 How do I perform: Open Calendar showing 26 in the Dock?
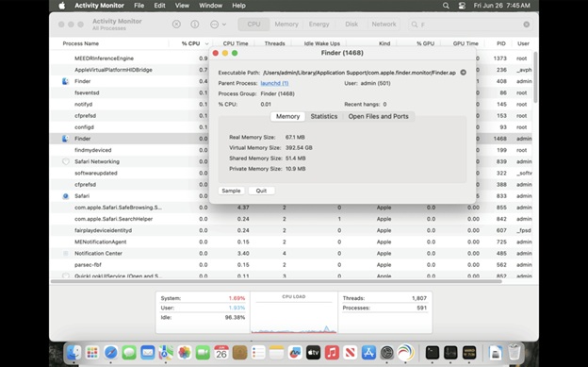coord(221,353)
